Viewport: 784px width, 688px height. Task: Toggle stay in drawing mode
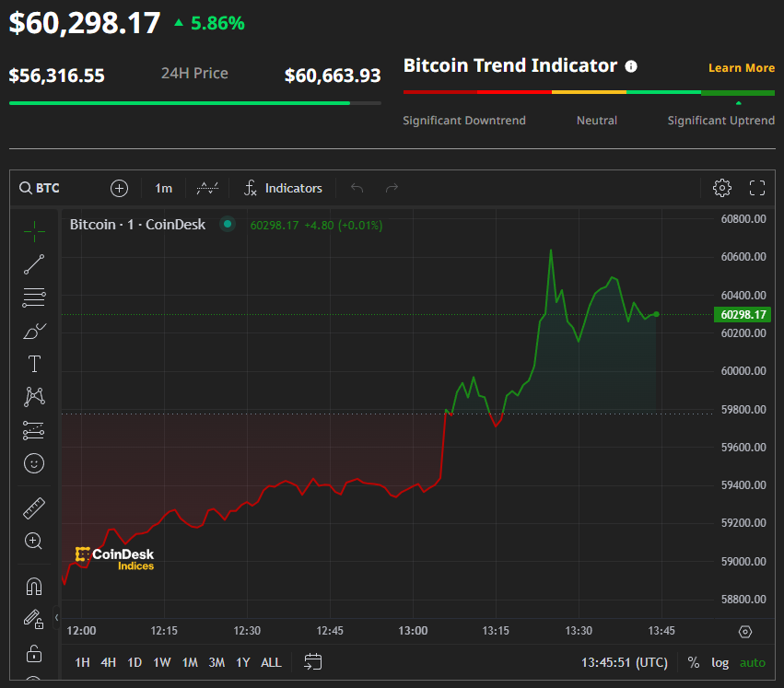[33, 620]
